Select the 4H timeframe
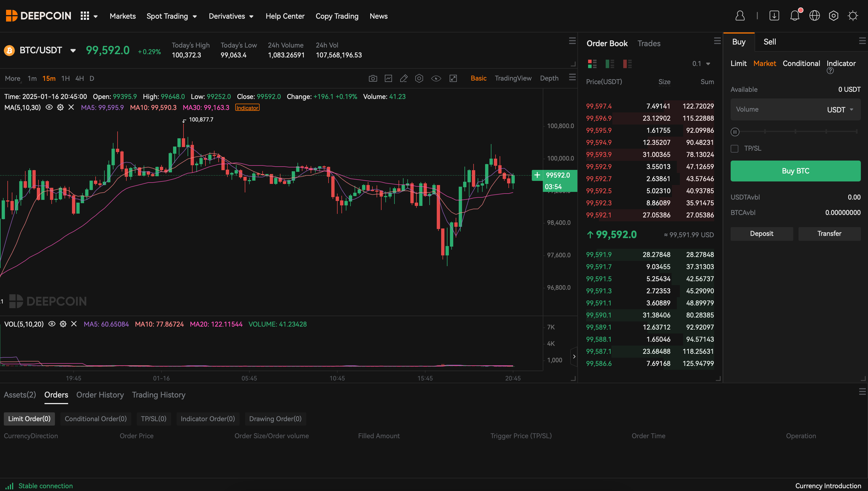This screenshot has width=868, height=491. coord(80,79)
